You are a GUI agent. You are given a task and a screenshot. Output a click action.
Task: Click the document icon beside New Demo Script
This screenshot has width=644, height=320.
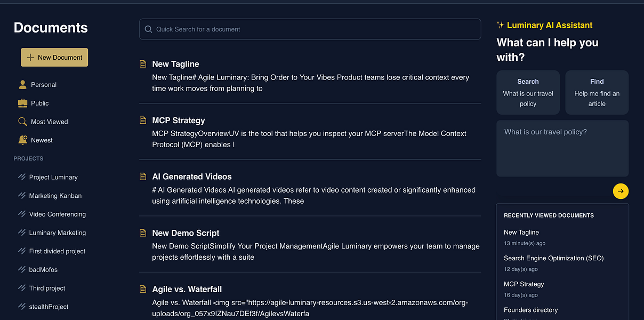coord(143,233)
